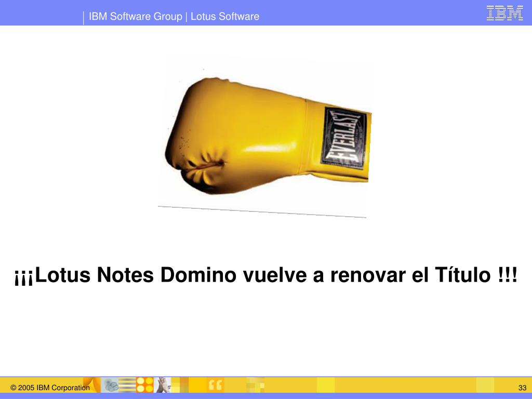This screenshot has width=532, height=399.
Task: Click the orange dots icon in footer
Action: click(x=145, y=385)
